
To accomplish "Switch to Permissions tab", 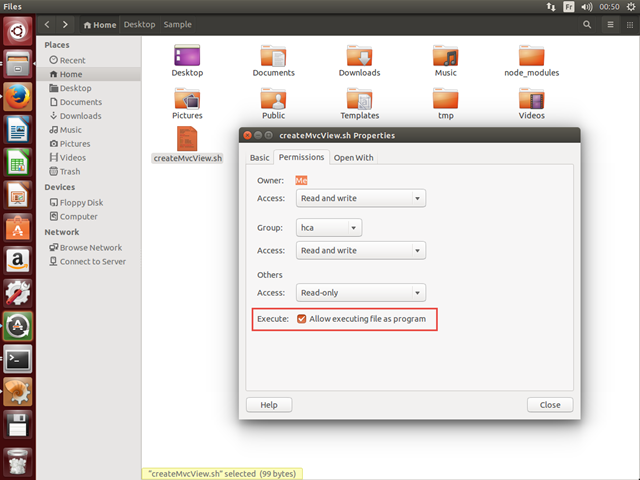I will point(302,157).
